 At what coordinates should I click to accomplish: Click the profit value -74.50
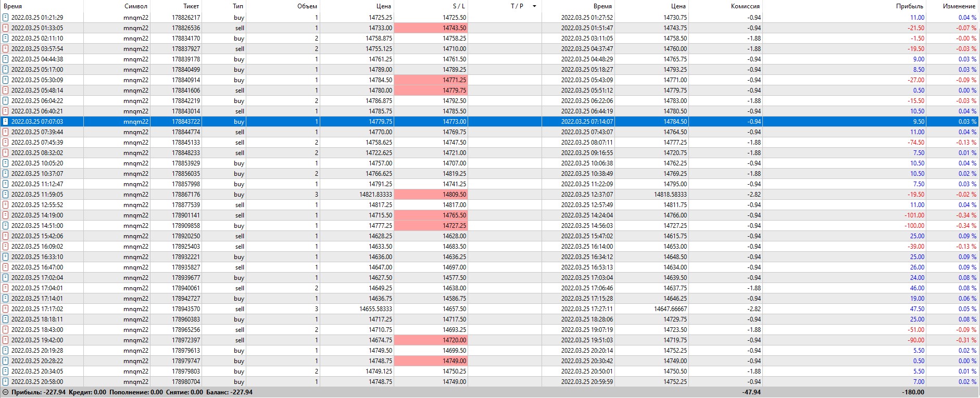(915, 143)
